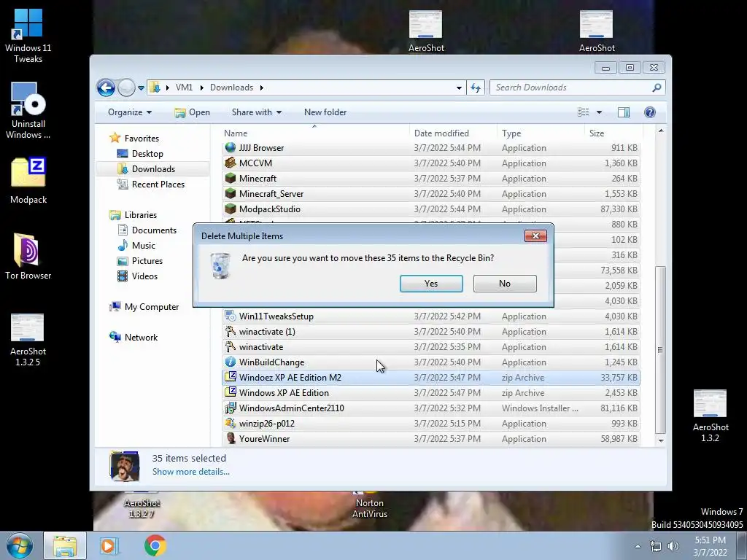Click the change view icon

(x=584, y=112)
